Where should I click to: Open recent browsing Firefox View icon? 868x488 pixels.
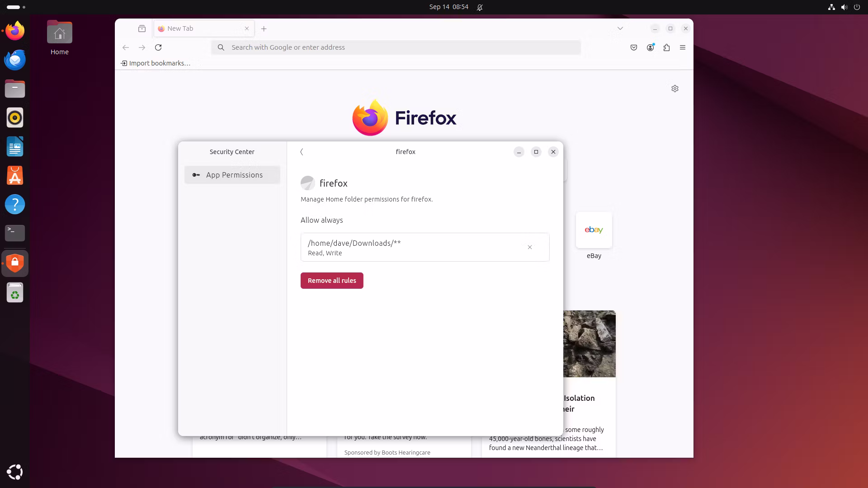[142, 28]
